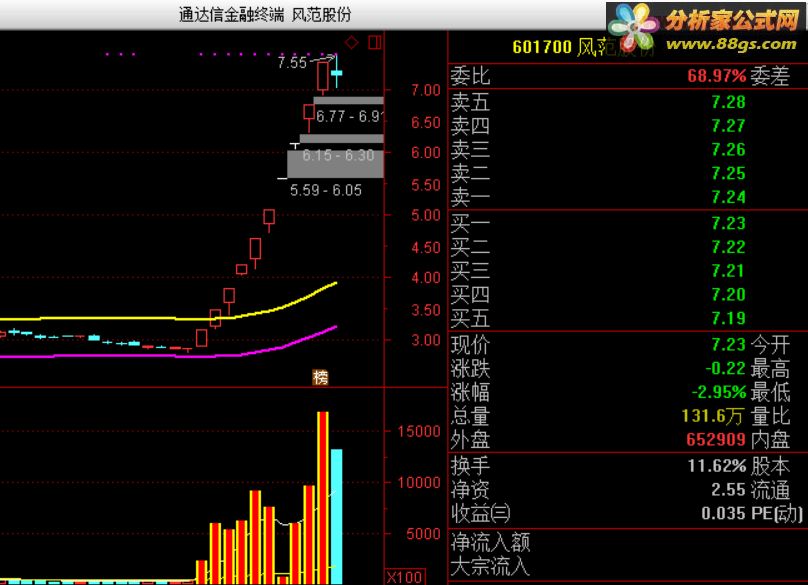
Task: Select the 涨幅 value -2.95%
Action: [719, 392]
